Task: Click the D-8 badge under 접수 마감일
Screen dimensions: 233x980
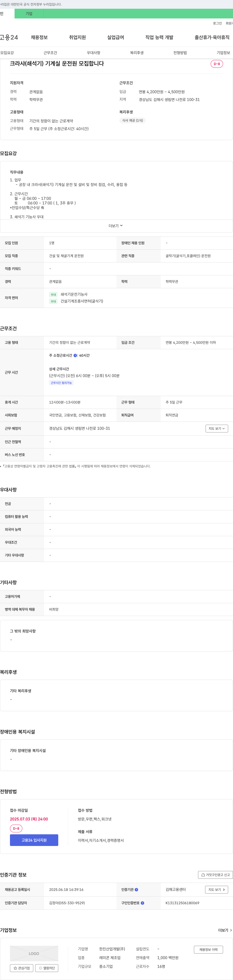Action: 16,828
